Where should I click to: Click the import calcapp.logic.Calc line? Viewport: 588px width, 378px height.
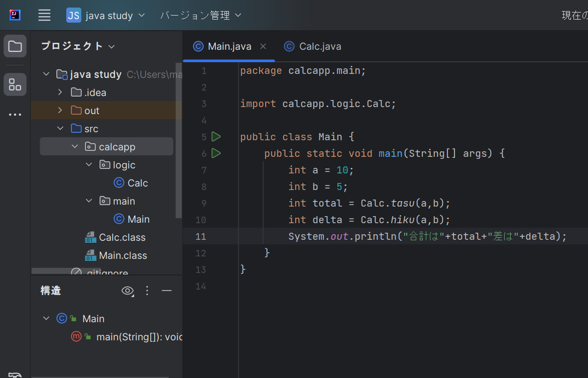click(318, 104)
